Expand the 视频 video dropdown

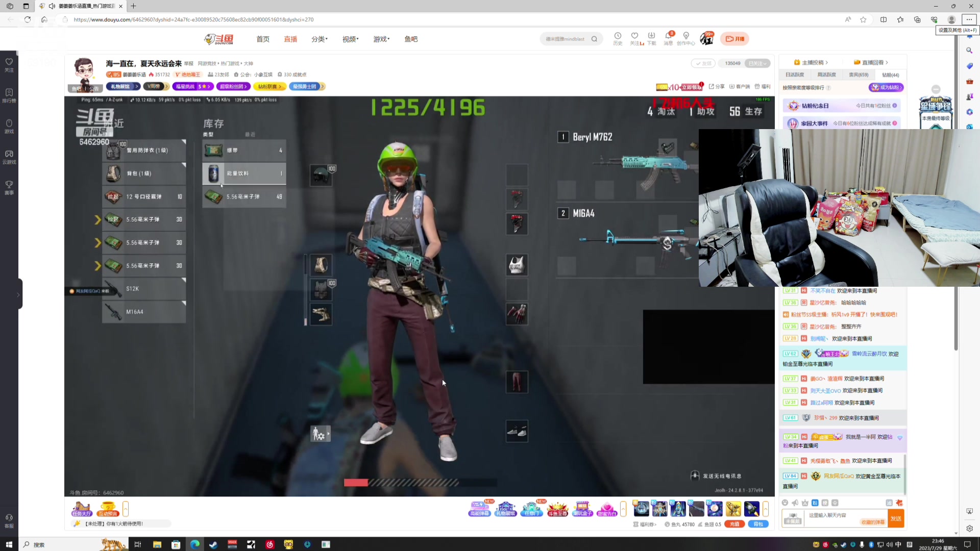[x=350, y=39]
